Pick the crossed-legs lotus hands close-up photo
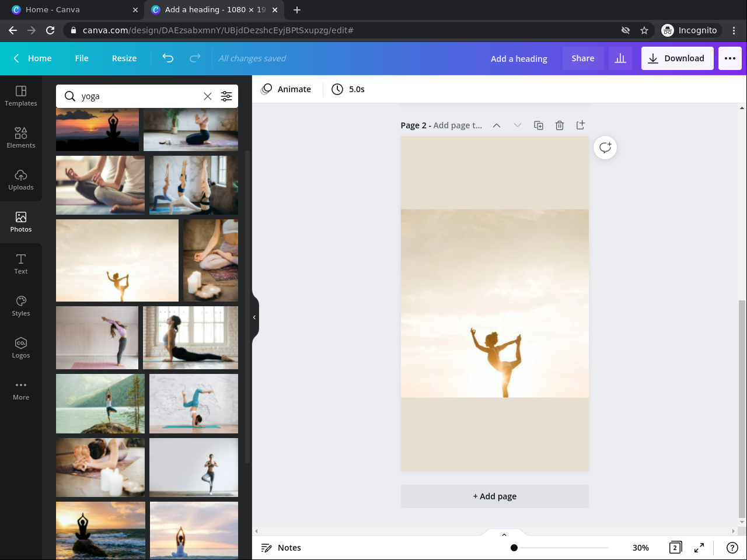Screen dimensions: 747x560 100,185
